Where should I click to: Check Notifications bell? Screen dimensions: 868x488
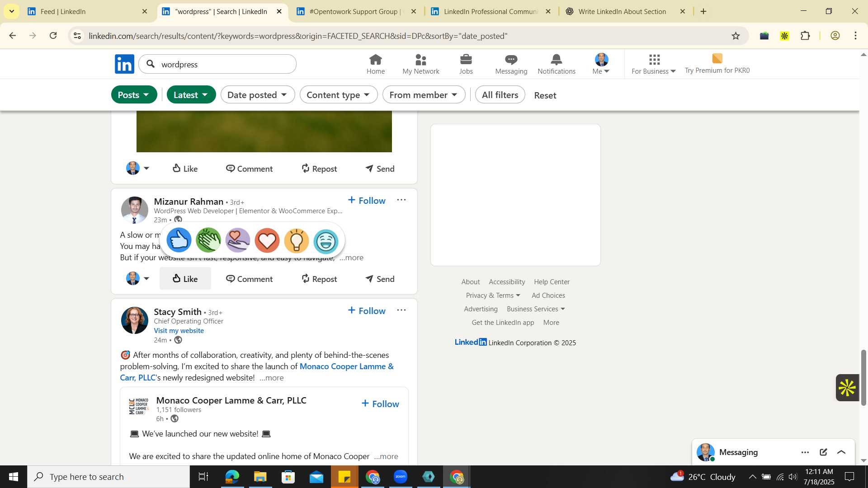(557, 64)
